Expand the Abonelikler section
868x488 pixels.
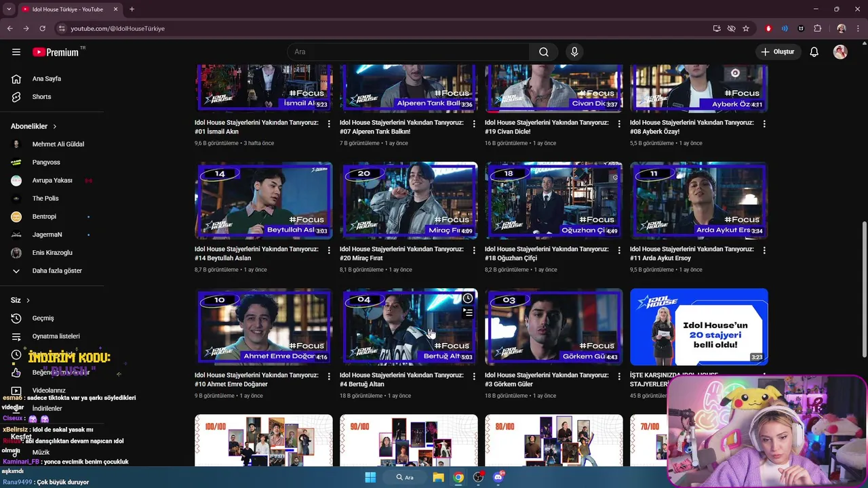(x=34, y=126)
